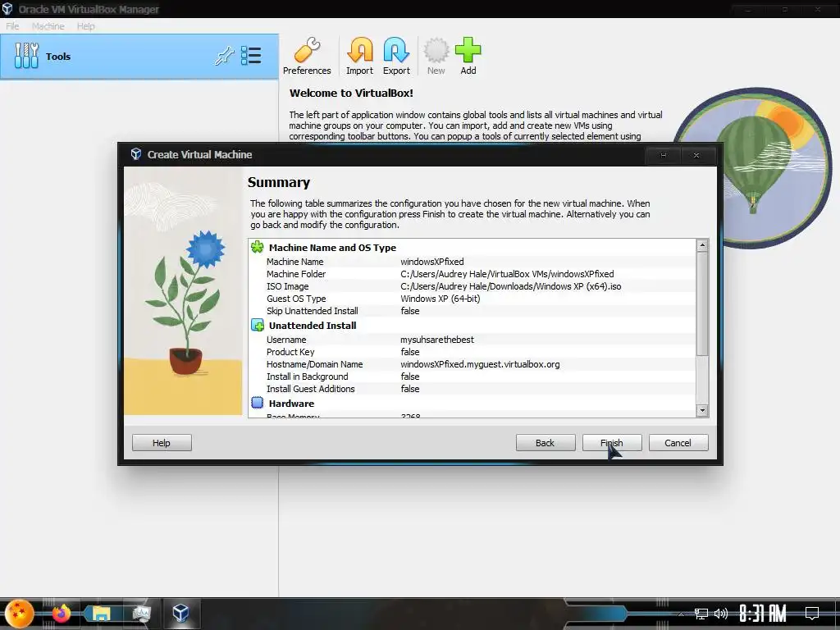Show hidden tray icons chevron

[x=682, y=614]
